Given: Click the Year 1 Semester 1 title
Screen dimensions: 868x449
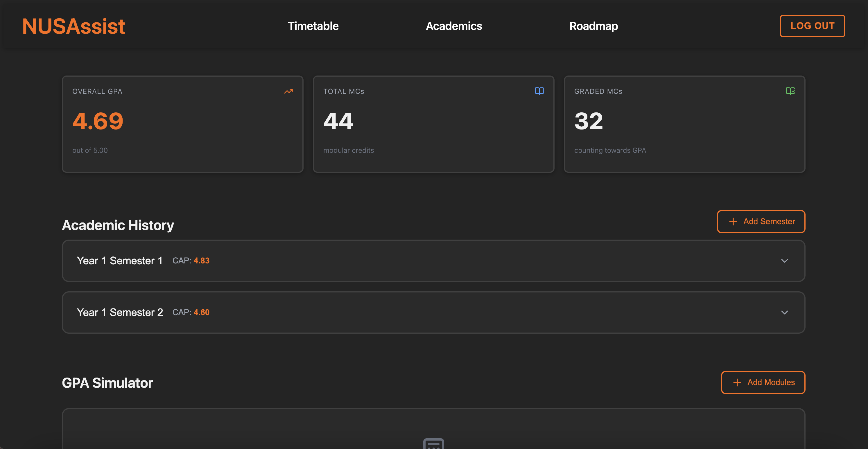Looking at the screenshot, I should click(x=120, y=261).
